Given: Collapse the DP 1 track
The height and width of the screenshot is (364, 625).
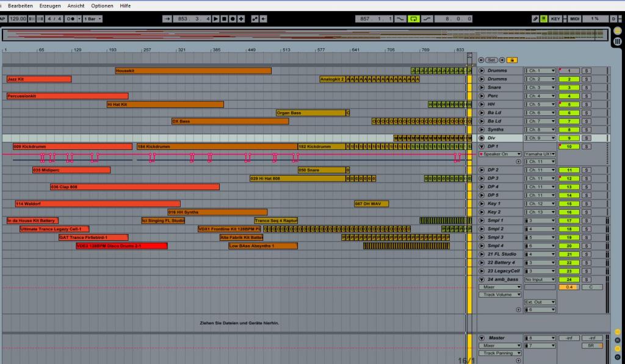Looking at the screenshot, I should pyautogui.click(x=482, y=146).
